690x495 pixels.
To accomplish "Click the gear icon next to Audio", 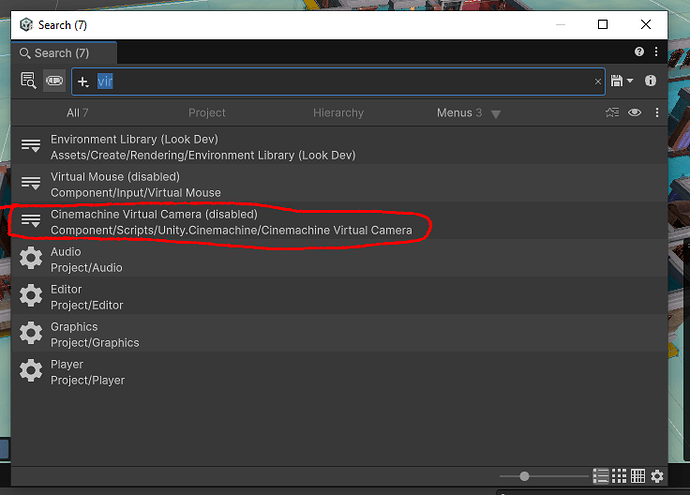I will point(31,258).
